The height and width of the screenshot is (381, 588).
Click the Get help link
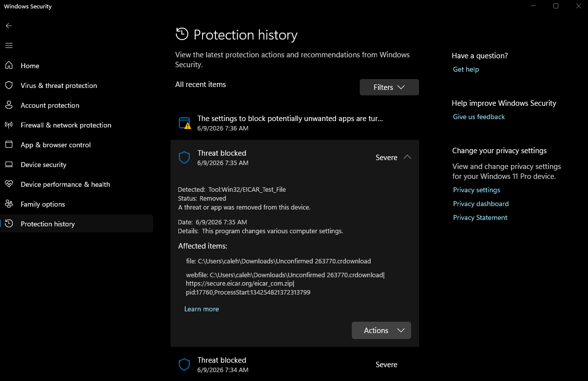pos(466,69)
